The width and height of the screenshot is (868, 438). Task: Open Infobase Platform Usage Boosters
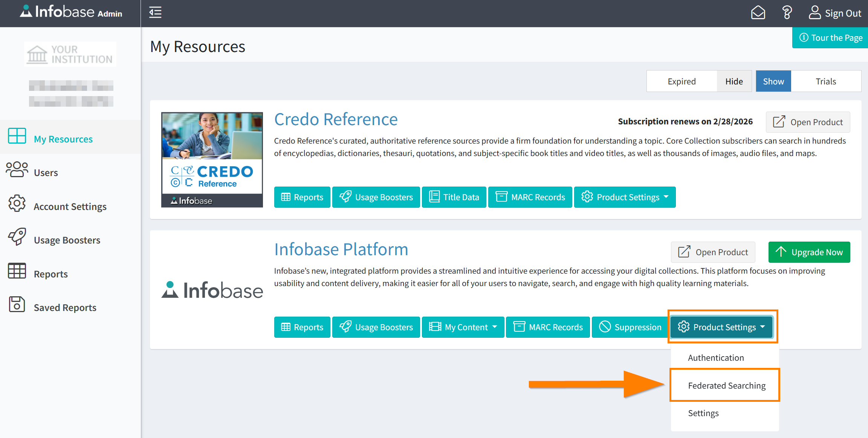376,327
